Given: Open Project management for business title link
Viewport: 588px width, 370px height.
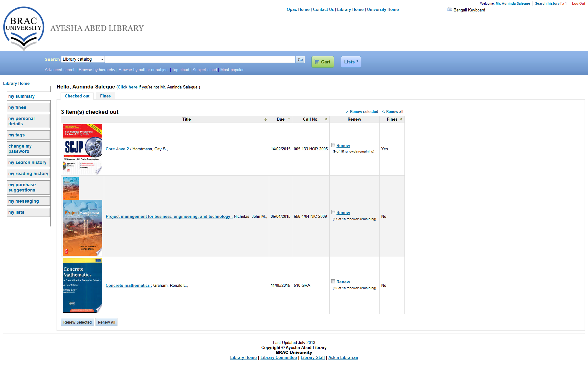Looking at the screenshot, I should click(169, 216).
